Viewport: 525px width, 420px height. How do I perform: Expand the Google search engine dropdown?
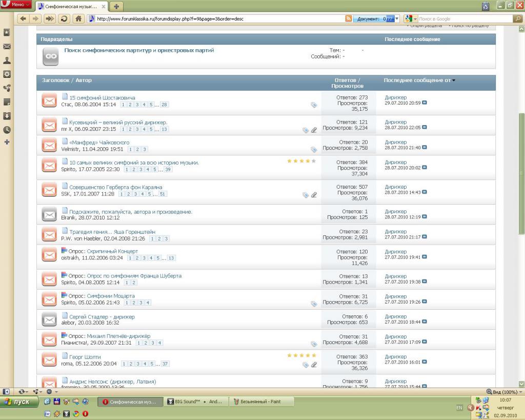[410, 18]
